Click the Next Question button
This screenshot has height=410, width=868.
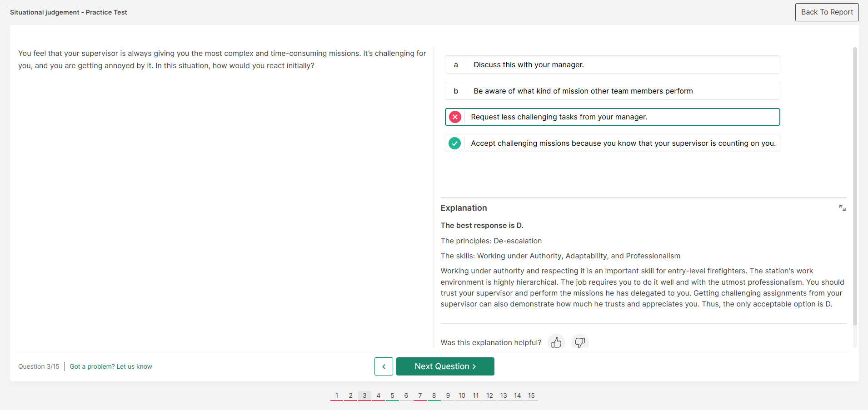(445, 366)
